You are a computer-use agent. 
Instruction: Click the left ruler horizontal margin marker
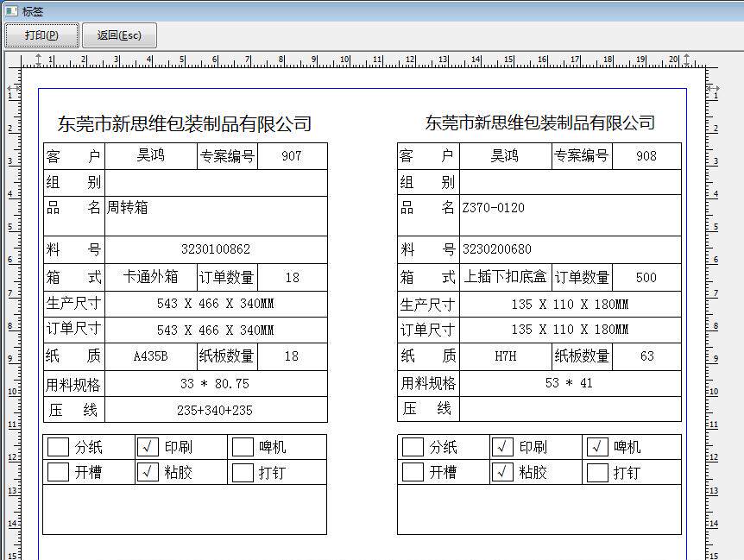(13, 88)
